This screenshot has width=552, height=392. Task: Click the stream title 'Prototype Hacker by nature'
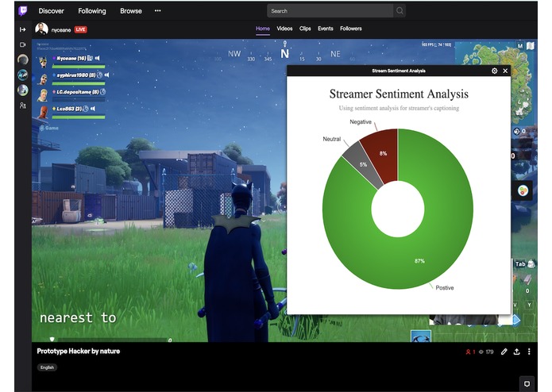coord(79,352)
